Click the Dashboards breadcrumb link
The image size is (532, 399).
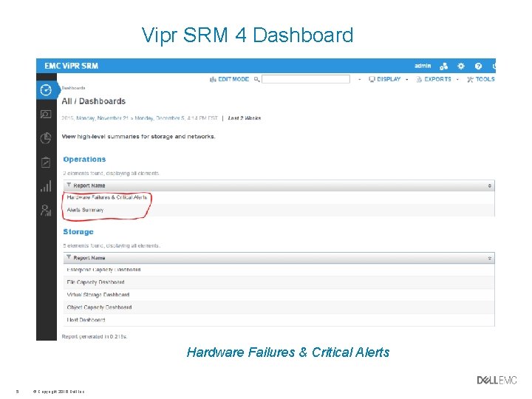(73, 88)
